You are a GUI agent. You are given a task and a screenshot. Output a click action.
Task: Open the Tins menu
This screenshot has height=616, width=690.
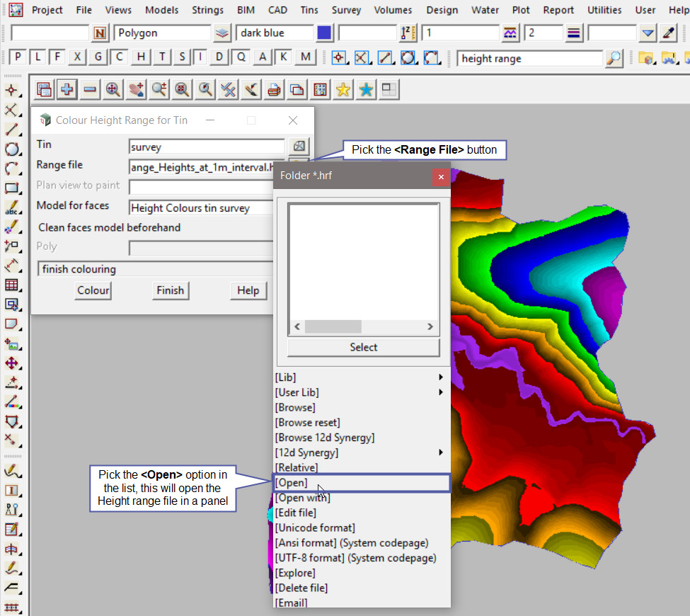pos(309,10)
